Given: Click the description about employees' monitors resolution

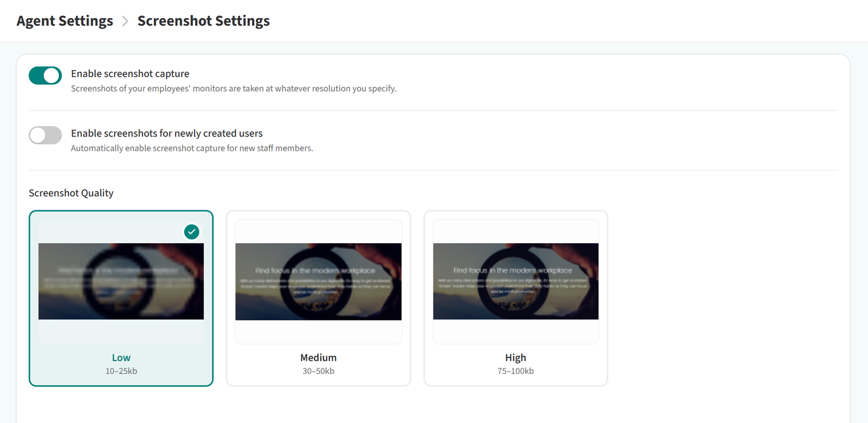Looking at the screenshot, I should click(x=234, y=89).
